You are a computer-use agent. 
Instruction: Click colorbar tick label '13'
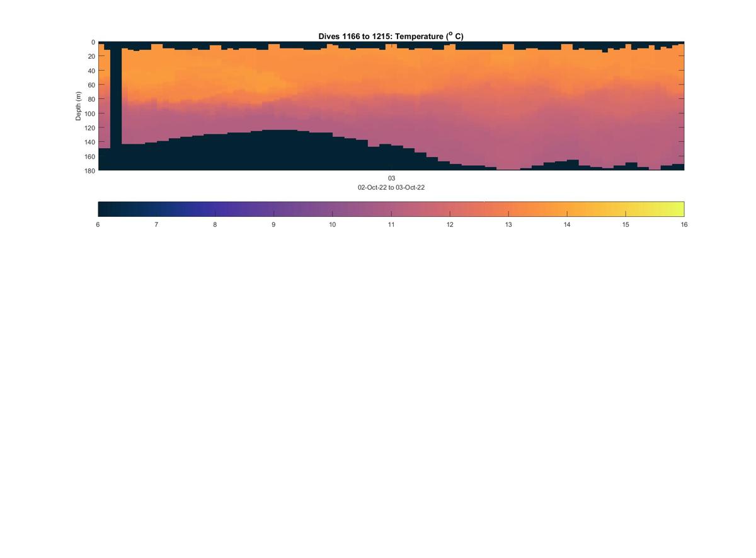(508, 224)
